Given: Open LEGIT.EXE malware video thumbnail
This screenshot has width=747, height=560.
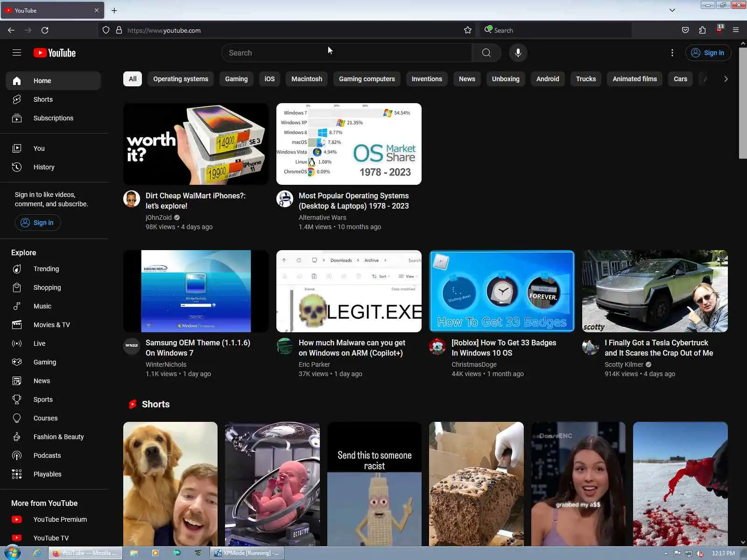Looking at the screenshot, I should [x=349, y=291].
